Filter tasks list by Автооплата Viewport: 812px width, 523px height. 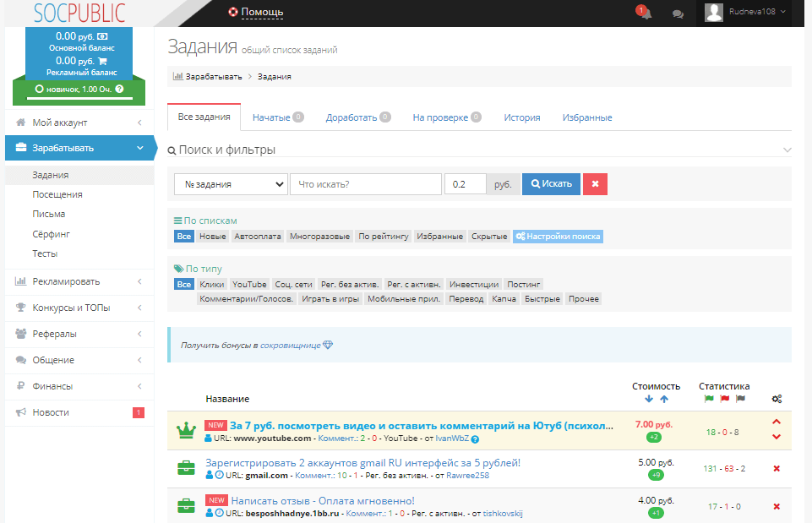tap(258, 236)
